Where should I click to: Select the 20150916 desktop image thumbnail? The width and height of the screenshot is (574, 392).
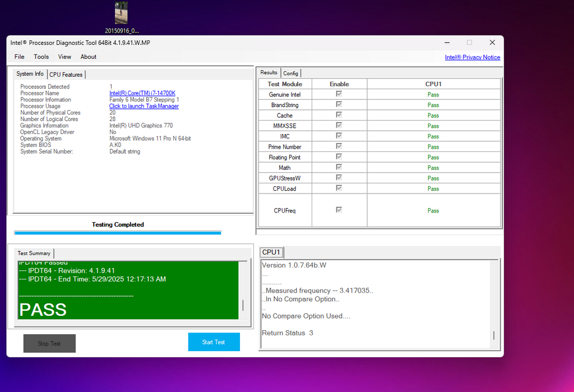(122, 13)
